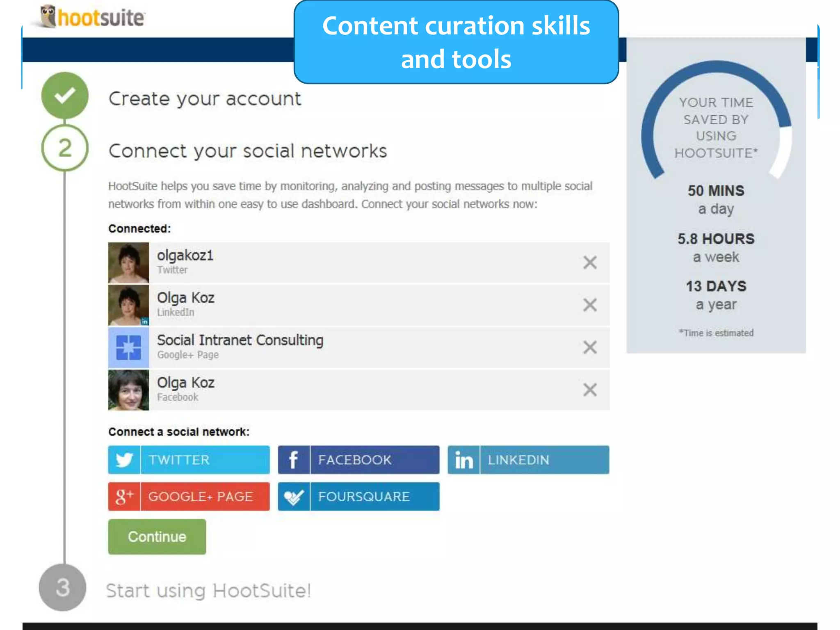Connect a Foursquare account
The height and width of the screenshot is (630, 840).
point(358,496)
